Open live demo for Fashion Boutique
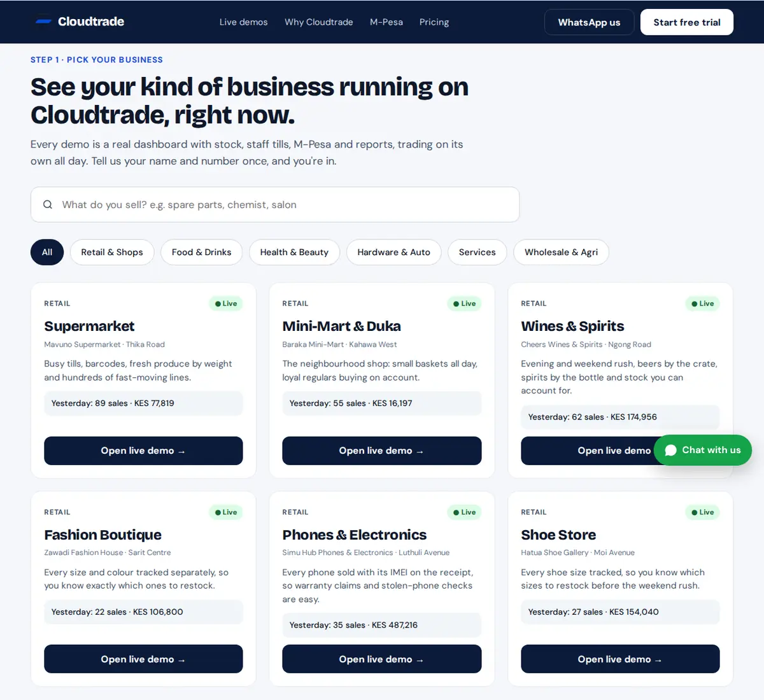The image size is (764, 700). click(143, 659)
